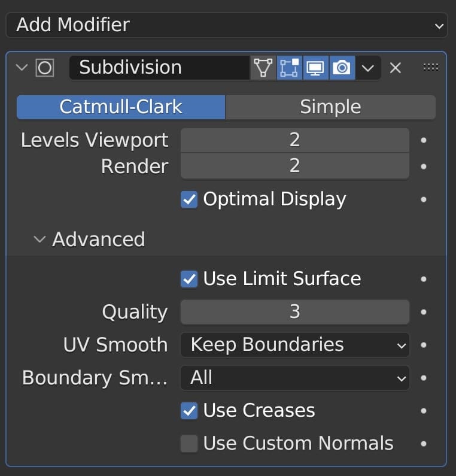Collapse the Advanced section
456x476 pixels.
point(39,239)
